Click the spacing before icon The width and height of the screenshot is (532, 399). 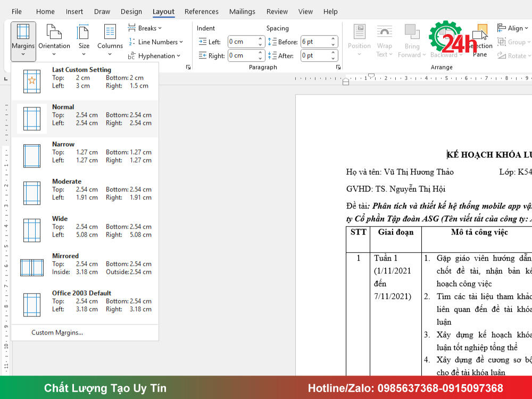click(272, 41)
